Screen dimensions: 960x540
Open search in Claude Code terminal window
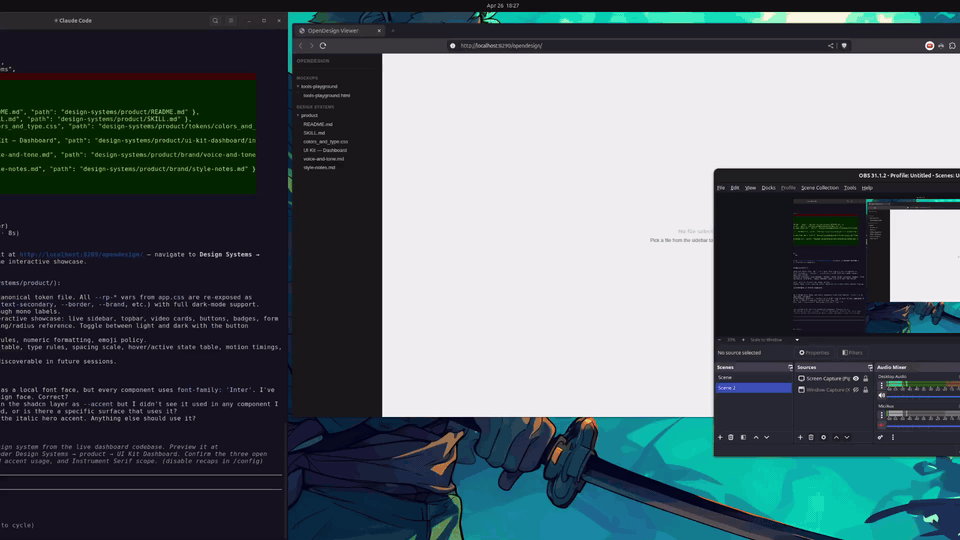point(215,20)
